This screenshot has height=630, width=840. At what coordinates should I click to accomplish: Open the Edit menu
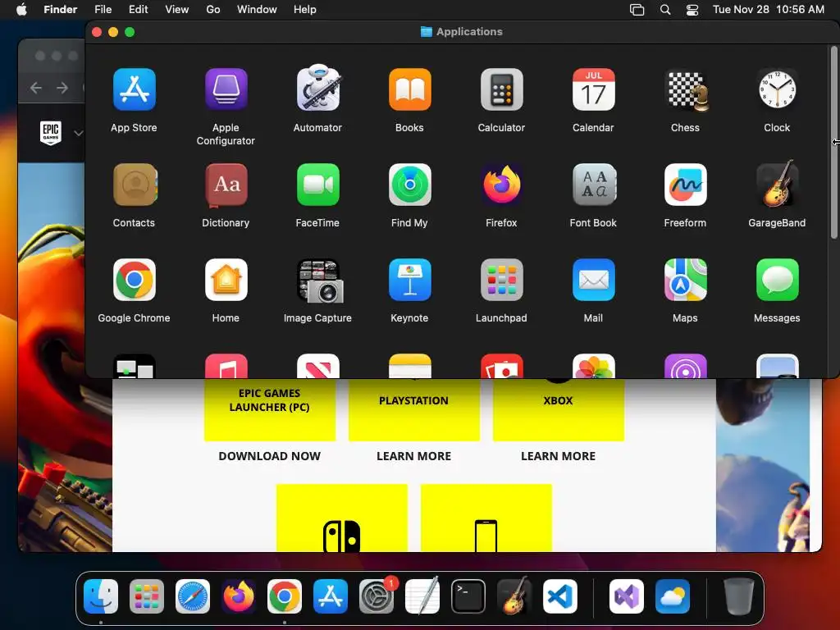click(138, 9)
